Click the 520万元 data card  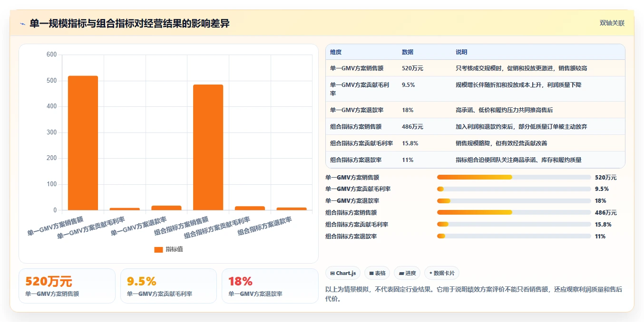67,286
